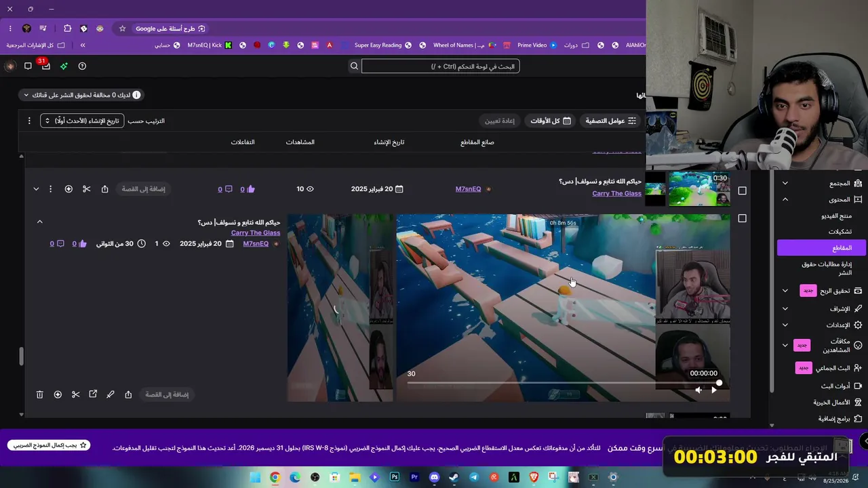This screenshot has width=868, height=488.
Task: Open the user avatar menu in the dashboard header
Action: (9, 66)
